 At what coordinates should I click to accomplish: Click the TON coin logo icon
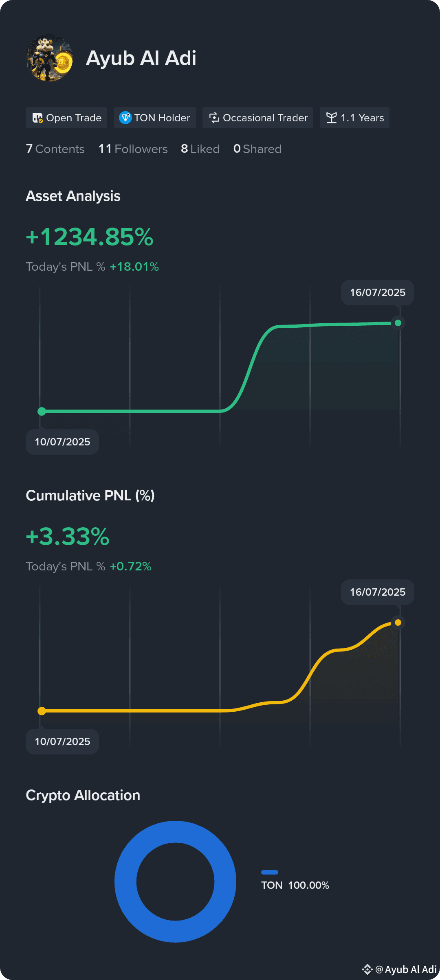(x=125, y=118)
